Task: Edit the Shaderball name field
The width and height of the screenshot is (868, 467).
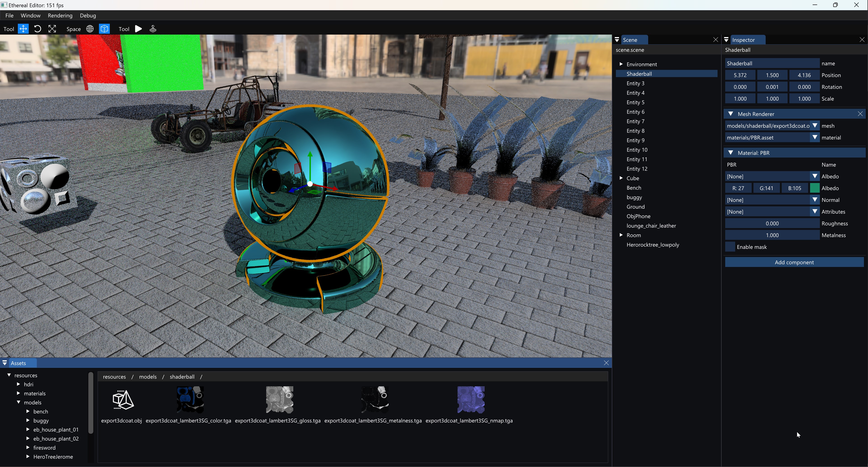Action: tap(772, 63)
